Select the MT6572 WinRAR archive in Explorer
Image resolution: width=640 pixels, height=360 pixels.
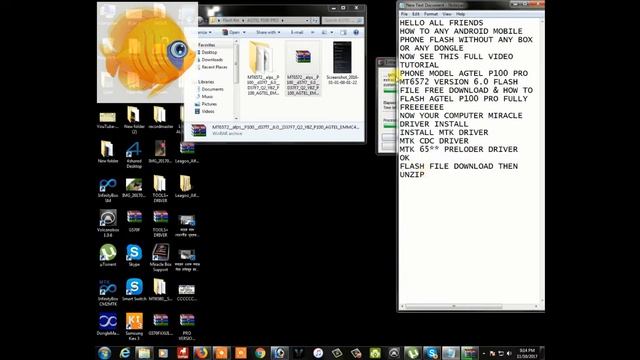click(303, 69)
